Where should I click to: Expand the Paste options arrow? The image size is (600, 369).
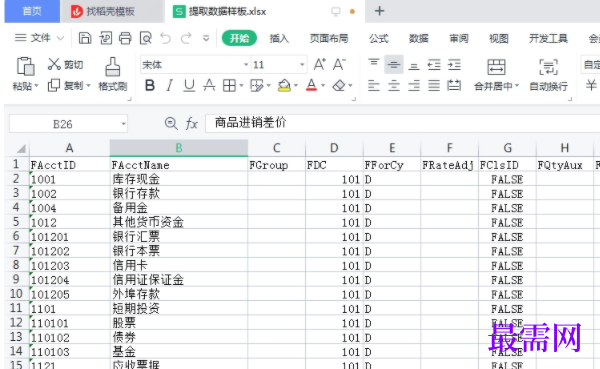pyautogui.click(x=36, y=86)
